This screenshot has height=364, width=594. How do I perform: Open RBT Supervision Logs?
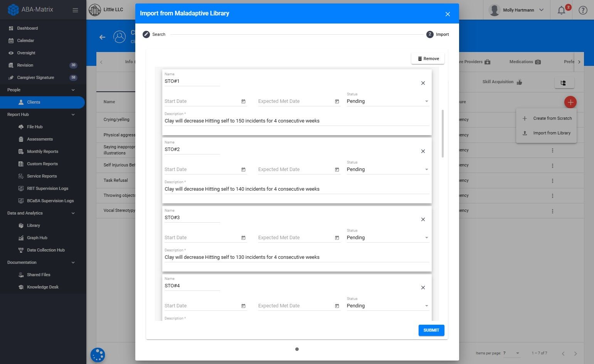coord(47,188)
